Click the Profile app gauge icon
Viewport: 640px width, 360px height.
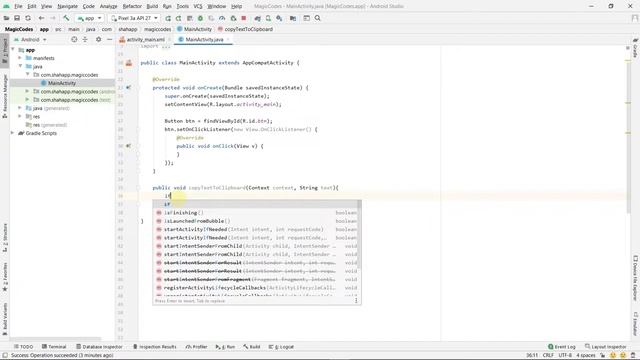(x=222, y=18)
